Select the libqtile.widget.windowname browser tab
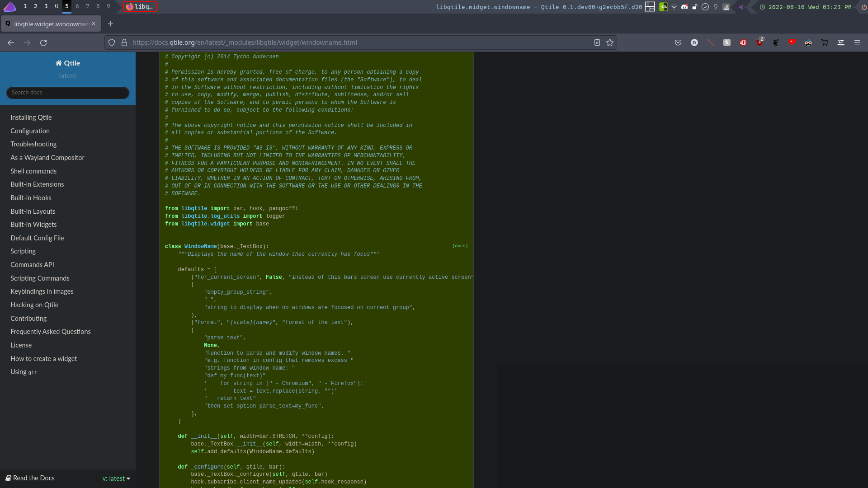 tap(51, 24)
